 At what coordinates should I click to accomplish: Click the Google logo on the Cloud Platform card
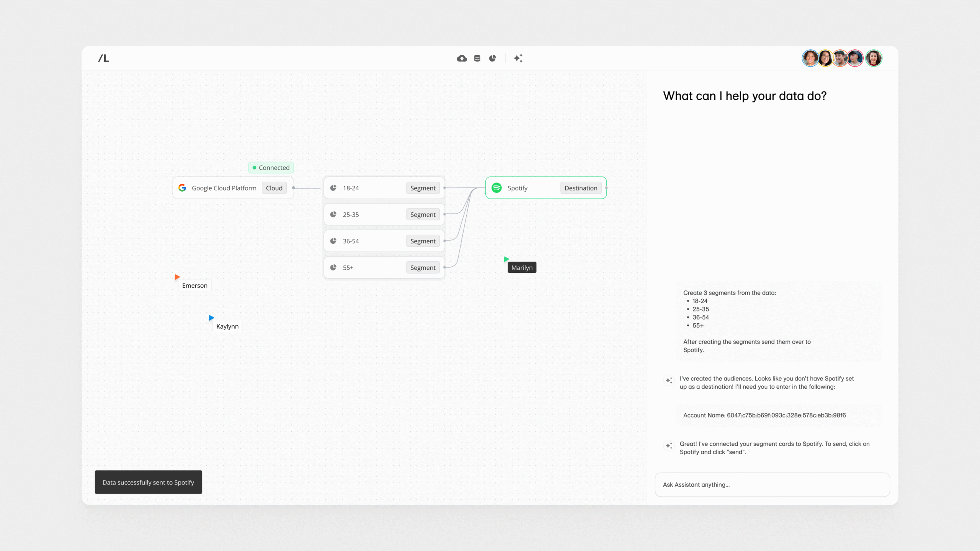tap(182, 188)
